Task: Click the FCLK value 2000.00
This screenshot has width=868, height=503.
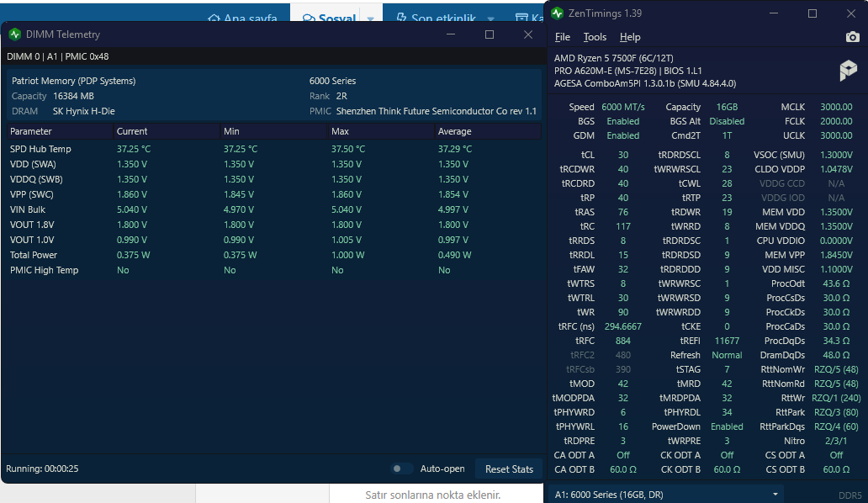Action: coord(836,121)
